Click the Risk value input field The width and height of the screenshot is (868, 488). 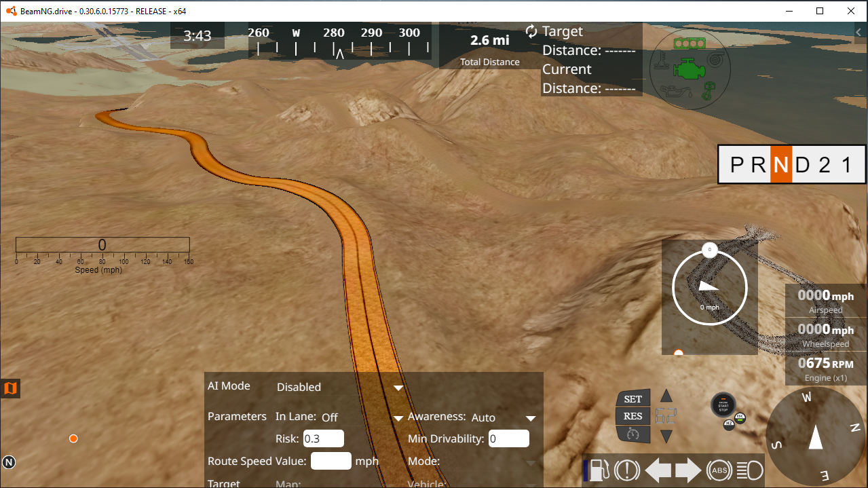click(324, 438)
